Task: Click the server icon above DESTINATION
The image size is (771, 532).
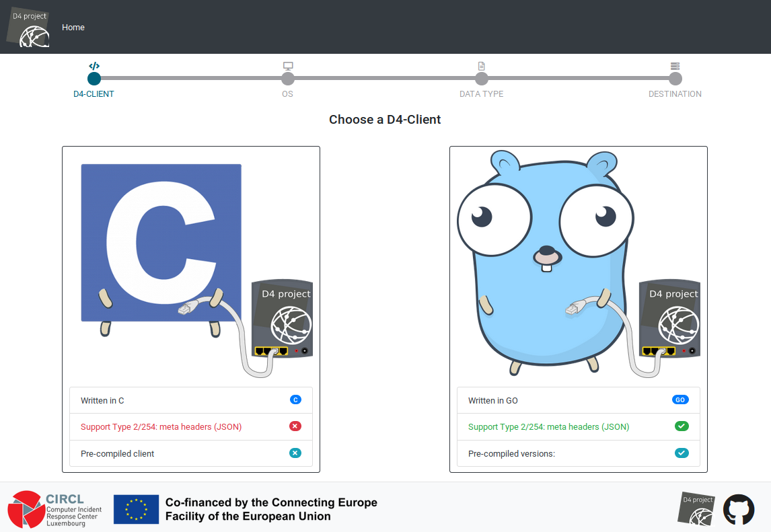Action: [x=675, y=66]
